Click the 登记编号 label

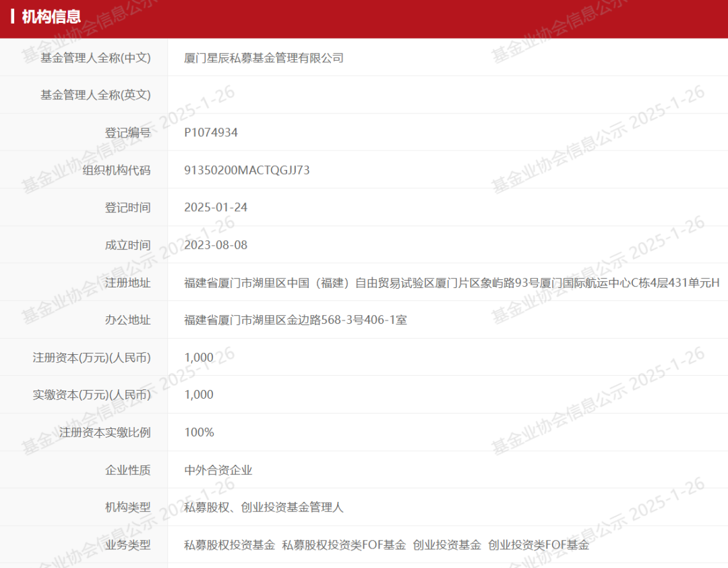[x=127, y=132]
